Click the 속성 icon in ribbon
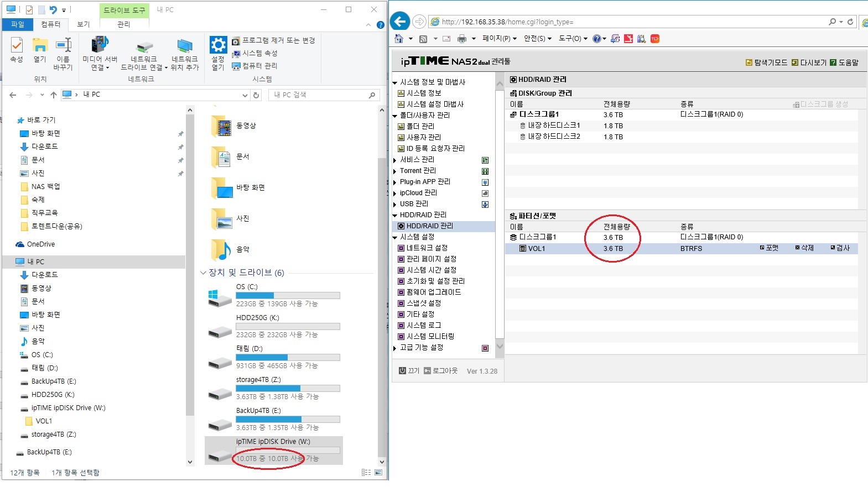The image size is (868, 487). (x=17, y=45)
